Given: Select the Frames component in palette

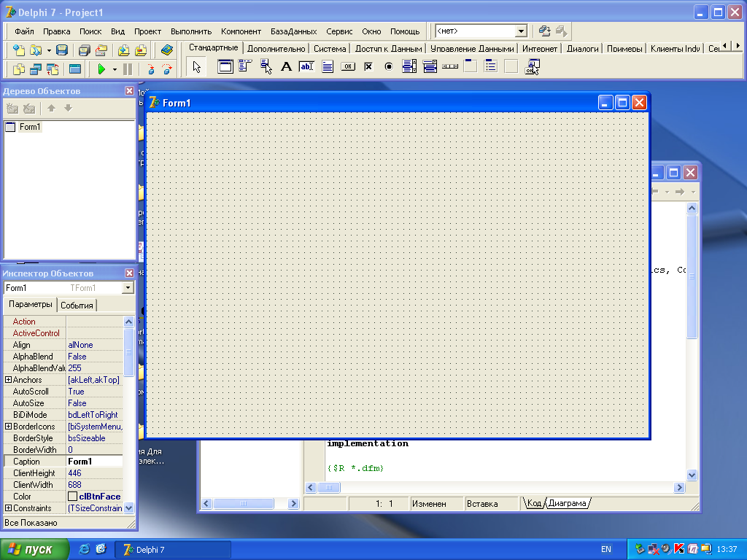Looking at the screenshot, I should pyautogui.click(x=225, y=66).
